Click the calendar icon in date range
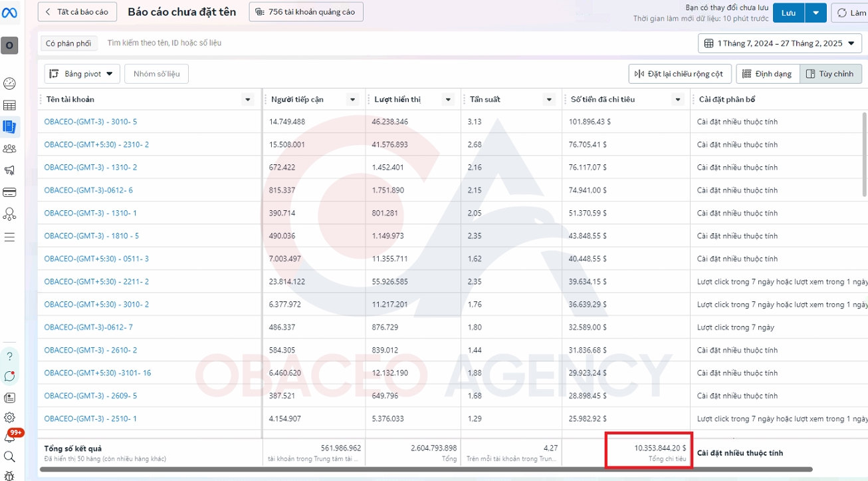Viewport: 868px width, 481px height. 708,43
